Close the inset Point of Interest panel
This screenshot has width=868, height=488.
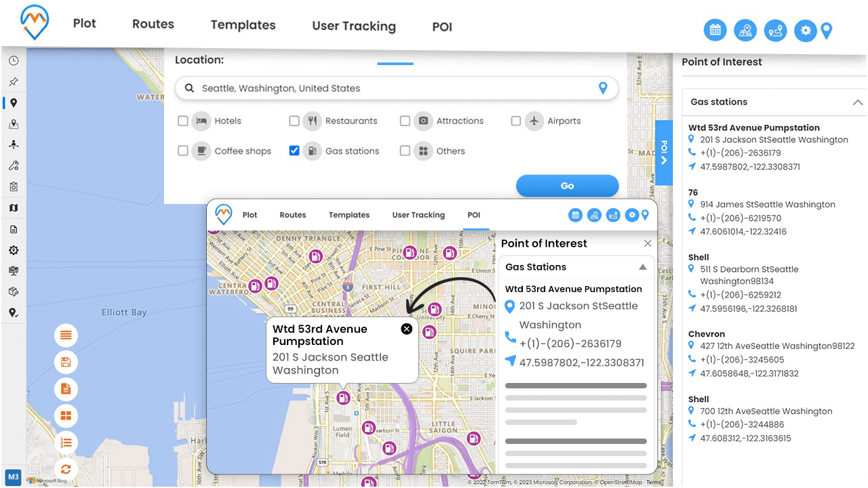click(648, 243)
